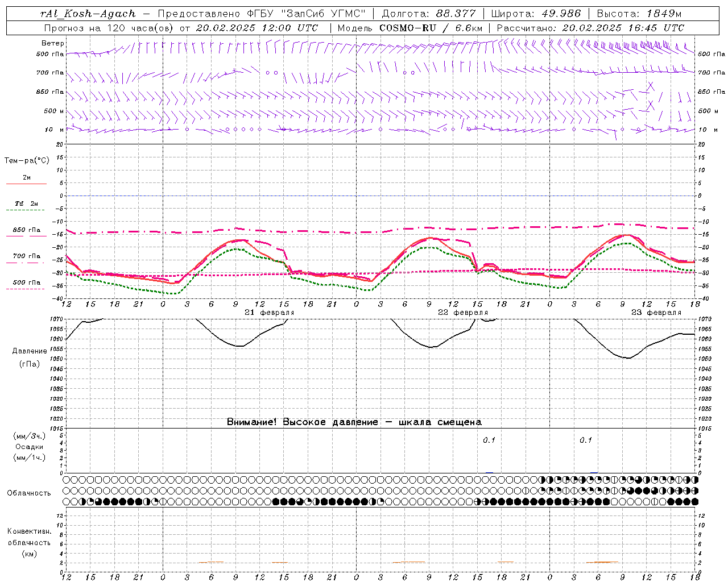Click the (мм/3ч.) precipitation unit label

tap(30, 436)
